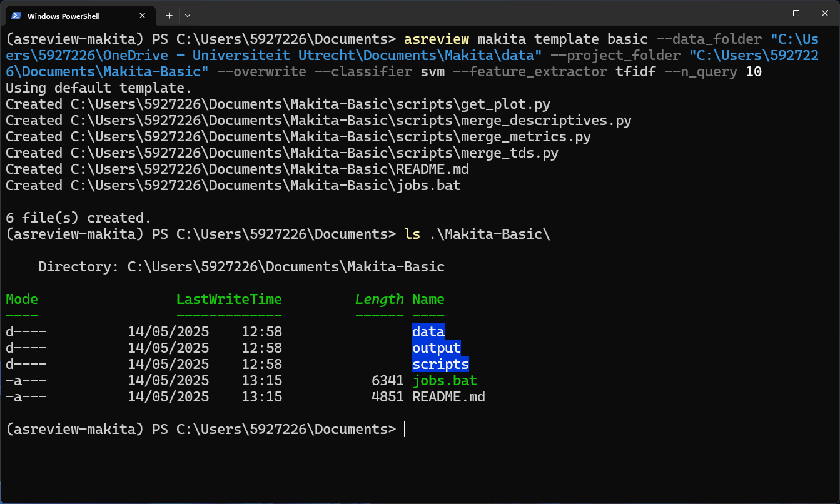Click the '--overwrite' flag text
This screenshot has width=840, height=504.
(x=261, y=71)
